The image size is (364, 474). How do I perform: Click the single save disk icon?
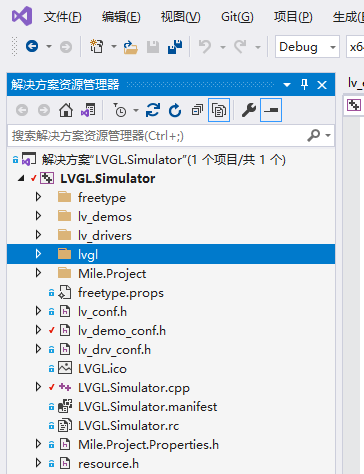pyautogui.click(x=153, y=47)
